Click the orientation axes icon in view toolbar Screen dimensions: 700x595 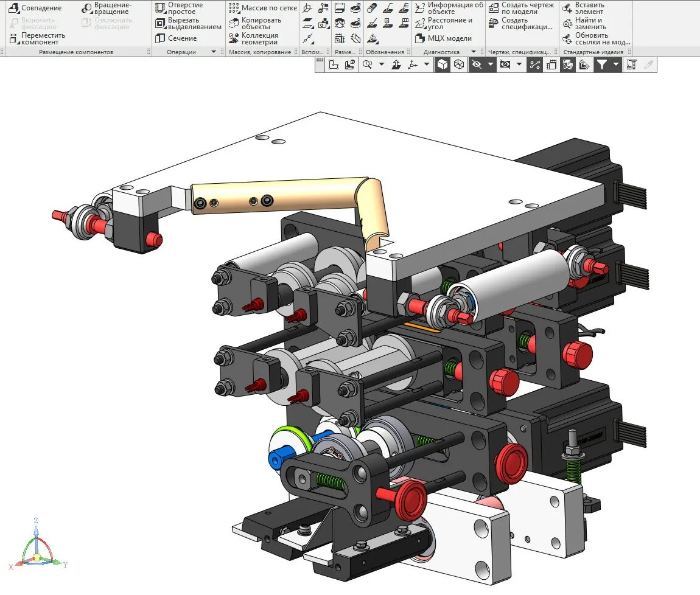pos(413,65)
